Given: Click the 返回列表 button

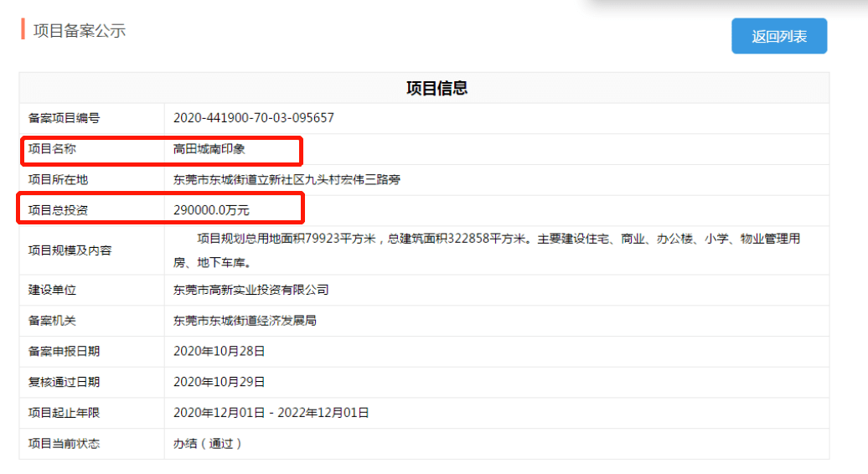Looking at the screenshot, I should click(x=779, y=36).
